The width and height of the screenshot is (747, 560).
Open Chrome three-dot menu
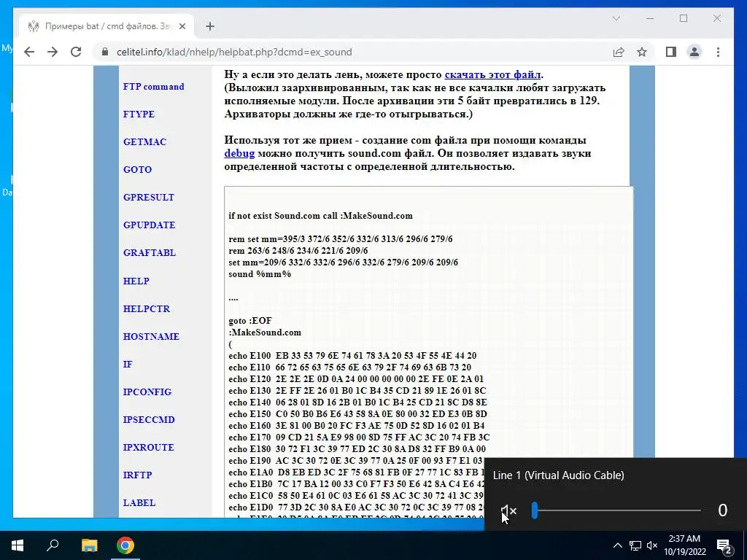click(718, 52)
